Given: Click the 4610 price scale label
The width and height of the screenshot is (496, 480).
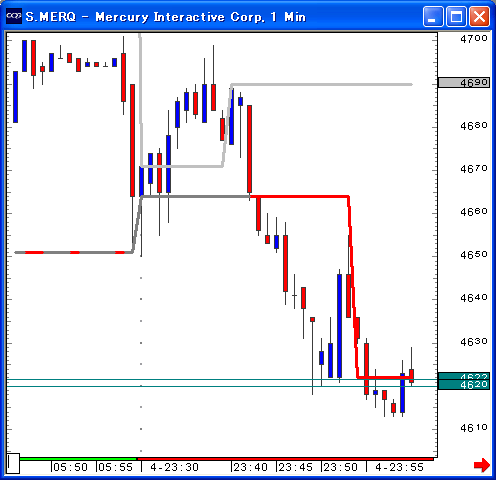Looking at the screenshot, I should 474,427.
